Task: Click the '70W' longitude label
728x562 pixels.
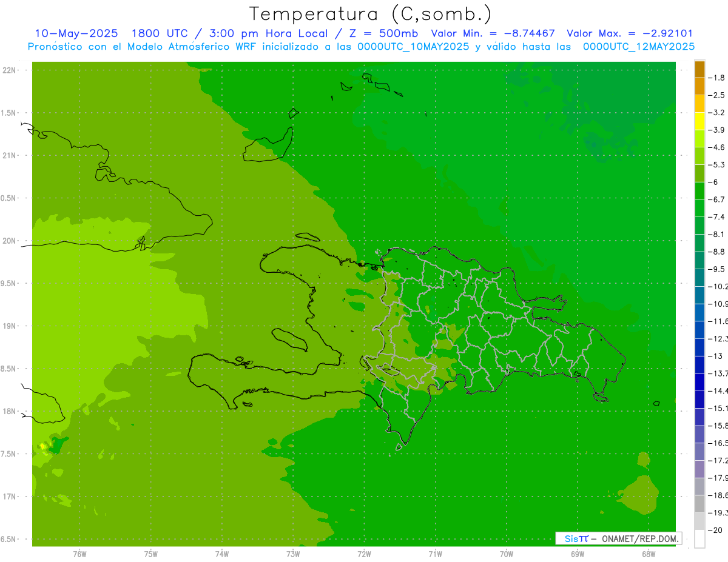Action: point(507,554)
